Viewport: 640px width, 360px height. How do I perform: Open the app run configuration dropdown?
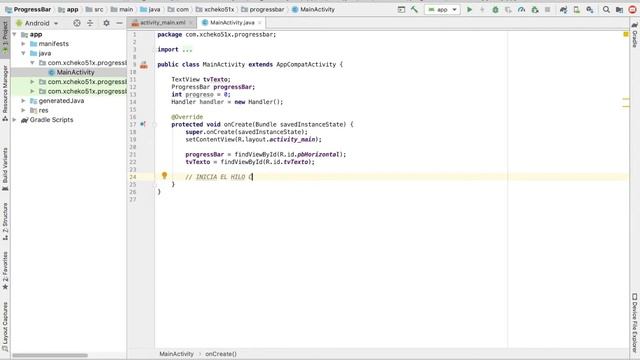click(x=442, y=9)
